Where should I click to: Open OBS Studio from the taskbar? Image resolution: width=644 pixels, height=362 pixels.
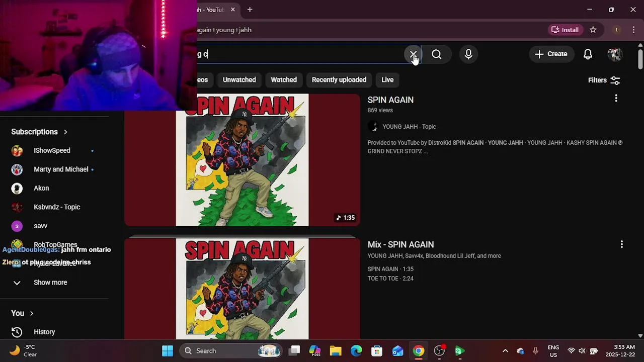439,351
